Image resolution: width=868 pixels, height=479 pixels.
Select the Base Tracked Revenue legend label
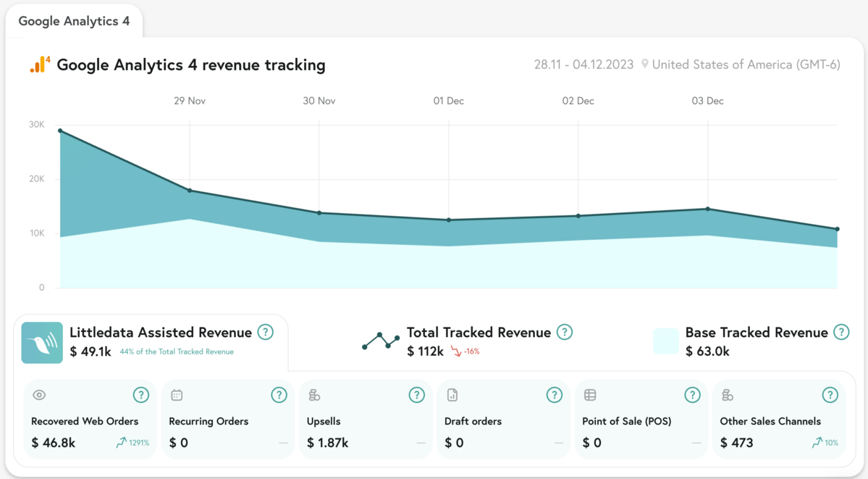(757, 333)
